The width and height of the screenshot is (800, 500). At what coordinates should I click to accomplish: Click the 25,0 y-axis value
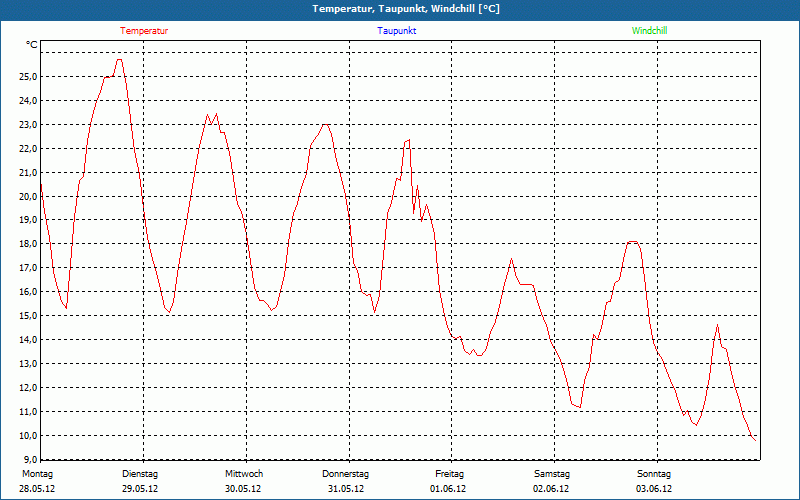tap(28, 77)
